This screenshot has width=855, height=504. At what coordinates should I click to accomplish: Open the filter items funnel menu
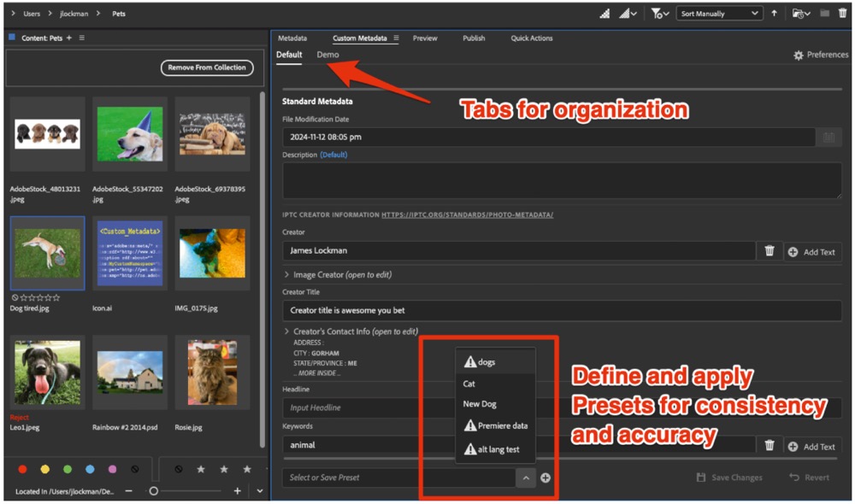tap(659, 14)
